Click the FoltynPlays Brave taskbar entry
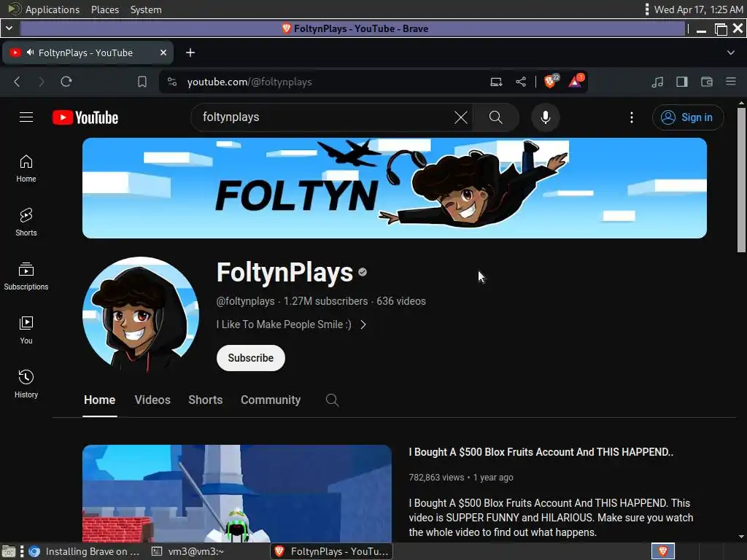747x560 pixels. (x=332, y=551)
